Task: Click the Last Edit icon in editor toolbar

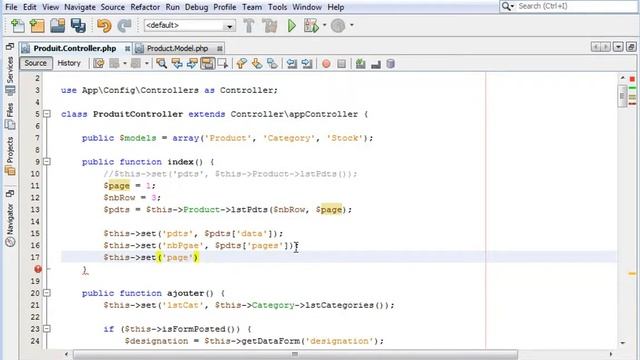Action: [99, 63]
